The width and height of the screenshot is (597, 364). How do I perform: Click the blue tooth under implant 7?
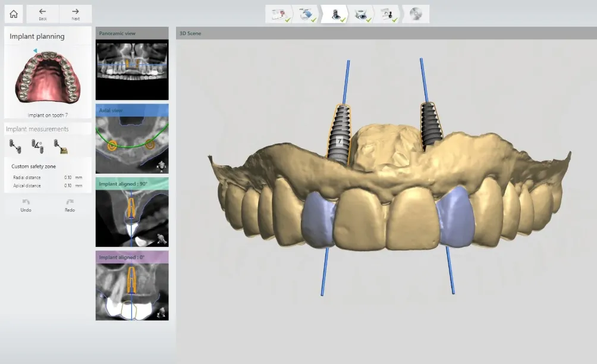(x=318, y=220)
